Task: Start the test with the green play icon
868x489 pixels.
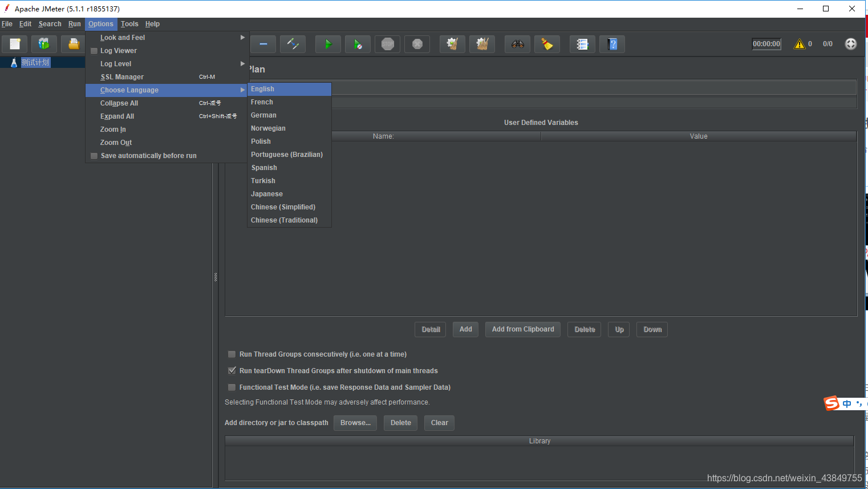Action: pos(328,44)
